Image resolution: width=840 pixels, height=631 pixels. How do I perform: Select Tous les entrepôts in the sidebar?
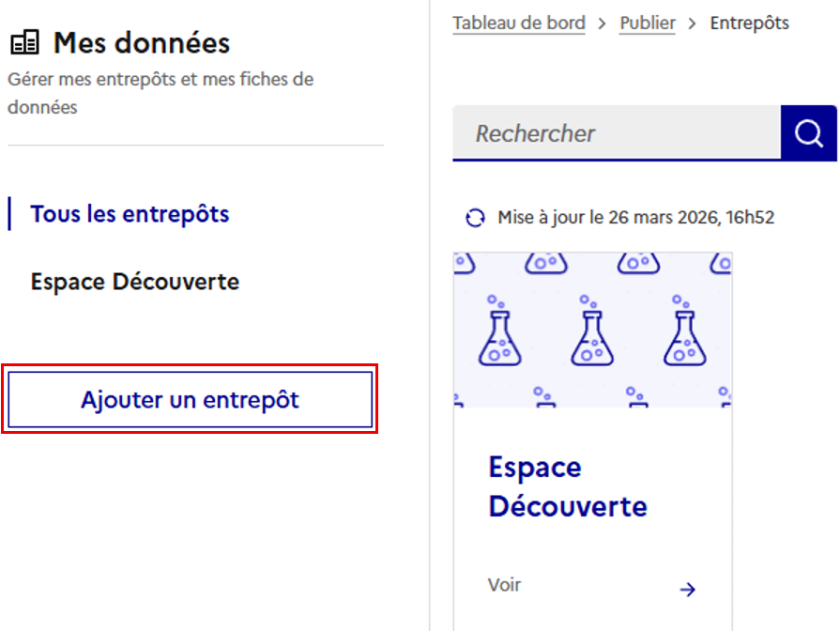click(130, 214)
